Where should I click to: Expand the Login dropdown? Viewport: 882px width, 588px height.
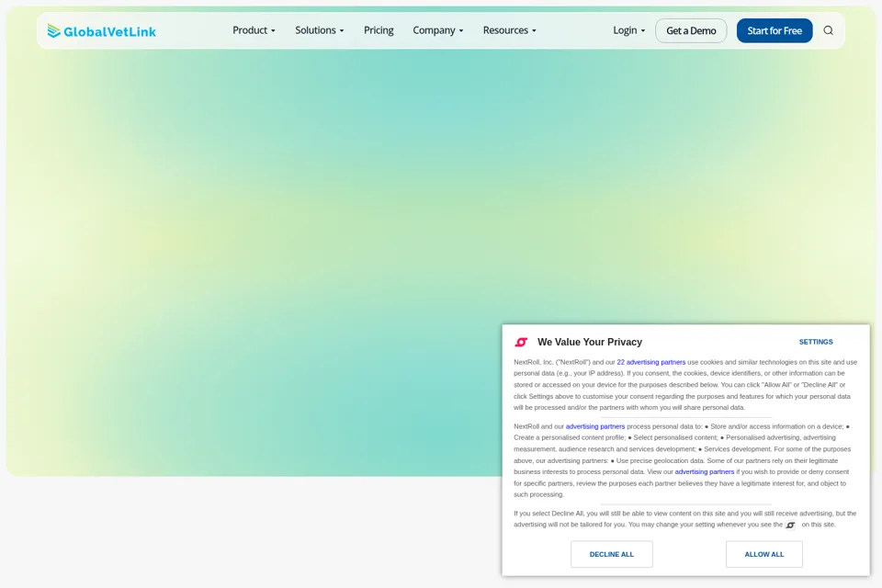[x=628, y=30]
